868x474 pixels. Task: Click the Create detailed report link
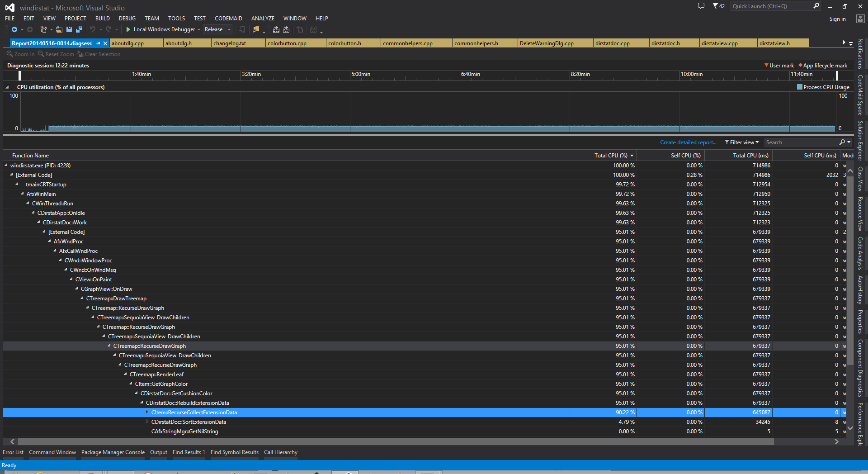[688, 142]
